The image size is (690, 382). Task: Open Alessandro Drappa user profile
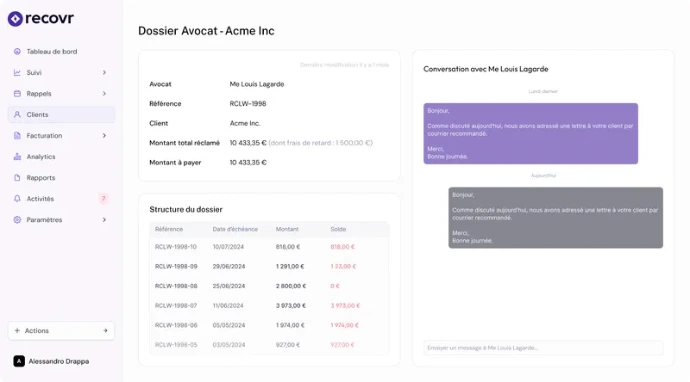[51, 361]
